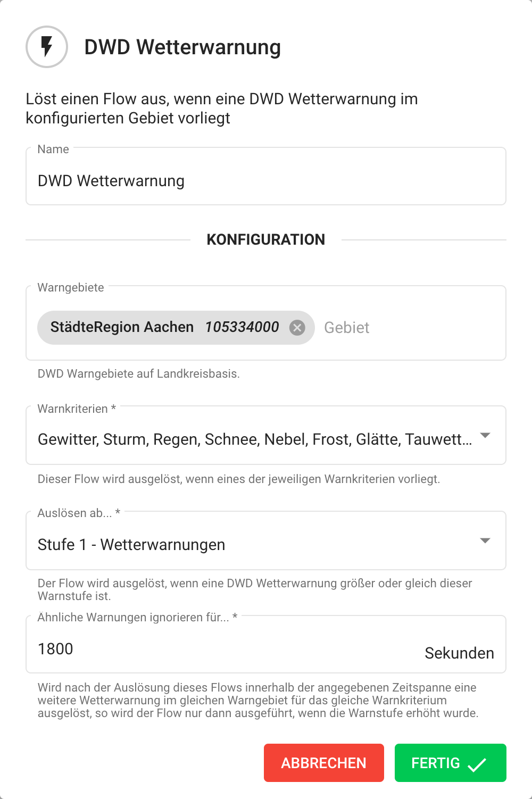Image resolution: width=532 pixels, height=799 pixels.
Task: Click the Gebiet input placeholder
Action: (x=347, y=328)
